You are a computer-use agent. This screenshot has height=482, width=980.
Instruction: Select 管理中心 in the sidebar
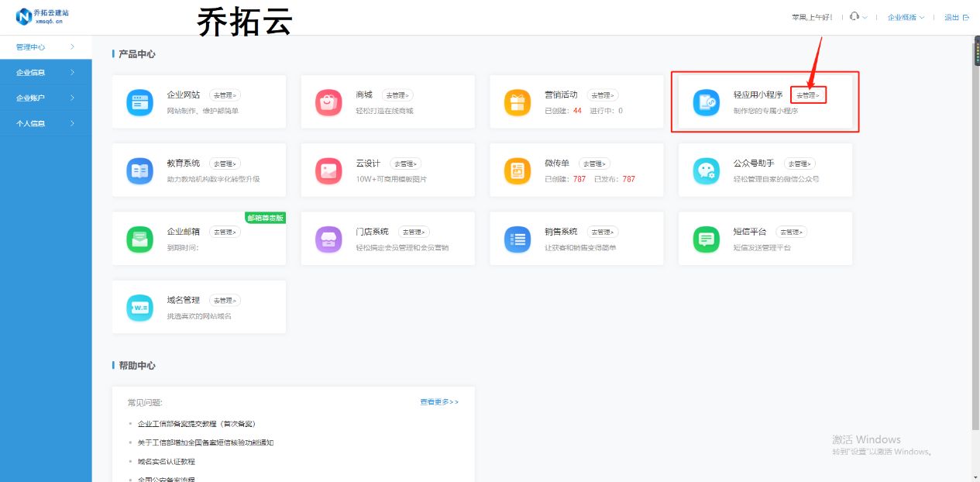(32, 46)
